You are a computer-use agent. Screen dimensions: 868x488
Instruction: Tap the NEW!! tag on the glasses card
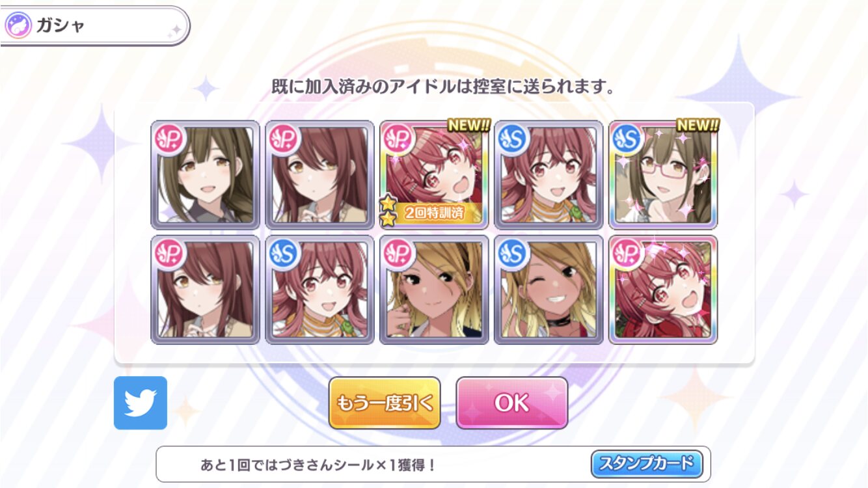pos(697,125)
